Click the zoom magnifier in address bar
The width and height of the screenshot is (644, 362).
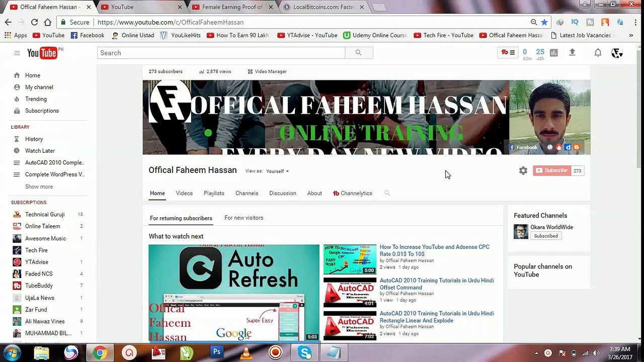(x=534, y=22)
